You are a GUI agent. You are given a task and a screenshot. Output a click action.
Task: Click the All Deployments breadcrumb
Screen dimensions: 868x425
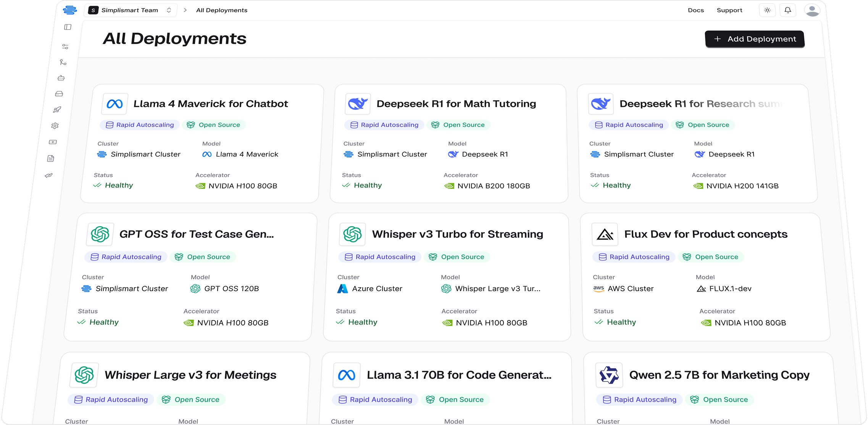221,10
